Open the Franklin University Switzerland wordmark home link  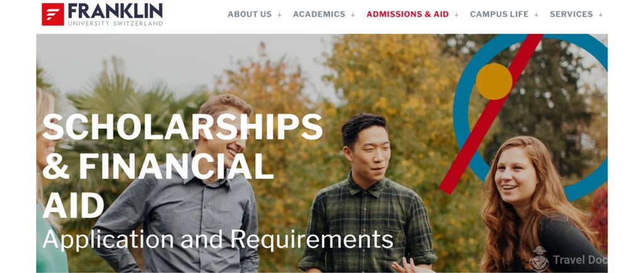click(x=116, y=14)
